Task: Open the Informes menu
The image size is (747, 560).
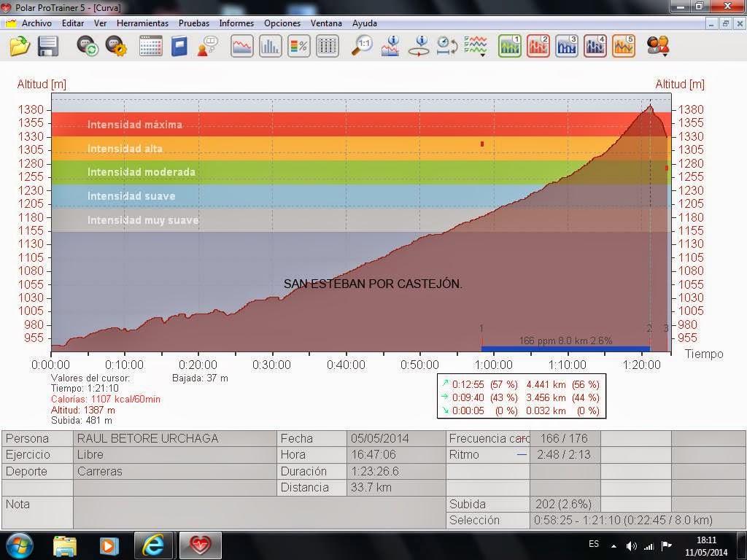Action: pyautogui.click(x=236, y=23)
